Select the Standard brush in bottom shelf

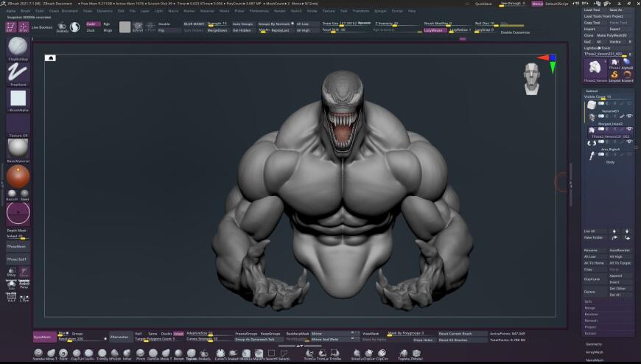[x=38, y=353]
